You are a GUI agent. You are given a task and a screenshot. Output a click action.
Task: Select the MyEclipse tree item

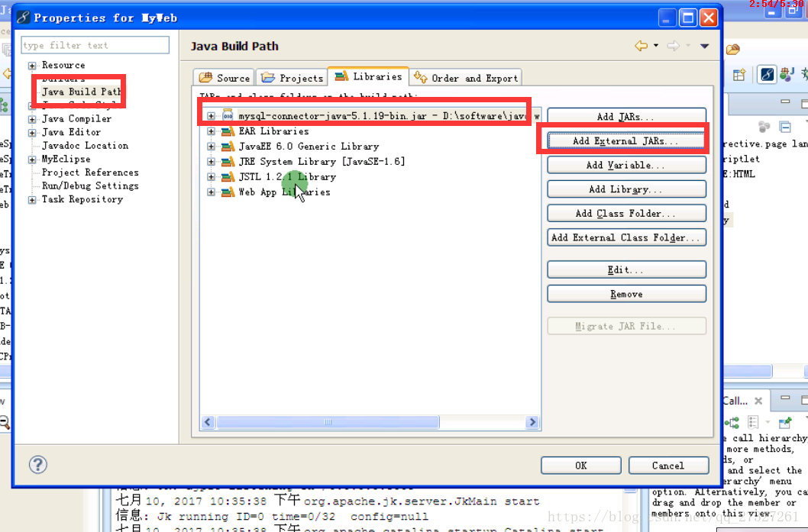tap(66, 159)
